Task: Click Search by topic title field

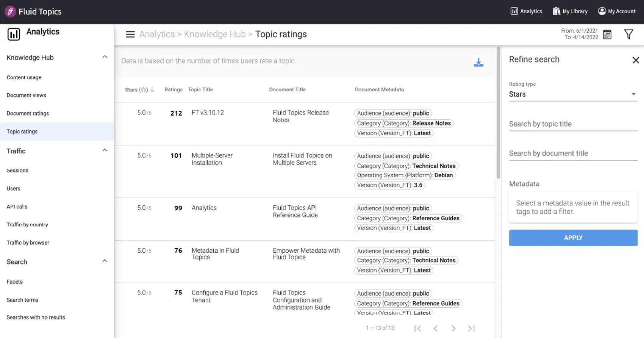Action: click(572, 124)
